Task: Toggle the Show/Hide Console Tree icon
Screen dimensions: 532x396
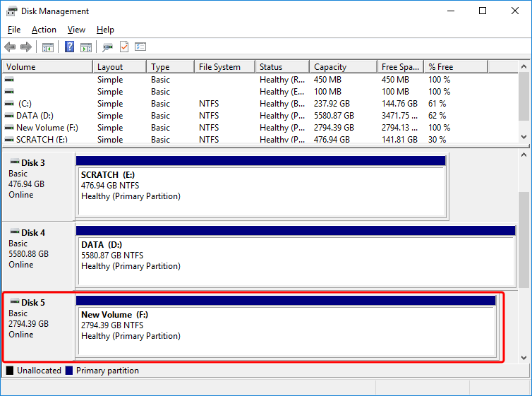Action: (x=48, y=47)
